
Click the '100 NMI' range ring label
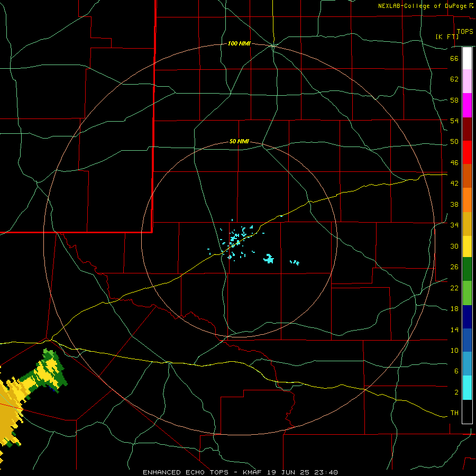coord(239,43)
